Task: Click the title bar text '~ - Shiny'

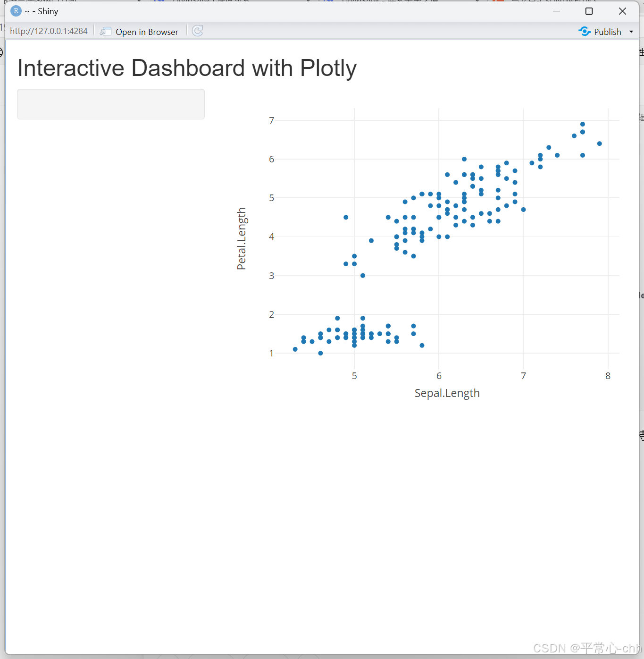Action: (x=42, y=10)
